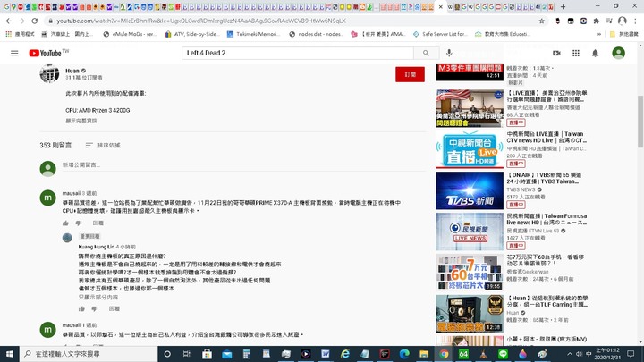The width and height of the screenshot is (644, 362).
Task: Open the Chrome profile avatar
Action: point(623,21)
